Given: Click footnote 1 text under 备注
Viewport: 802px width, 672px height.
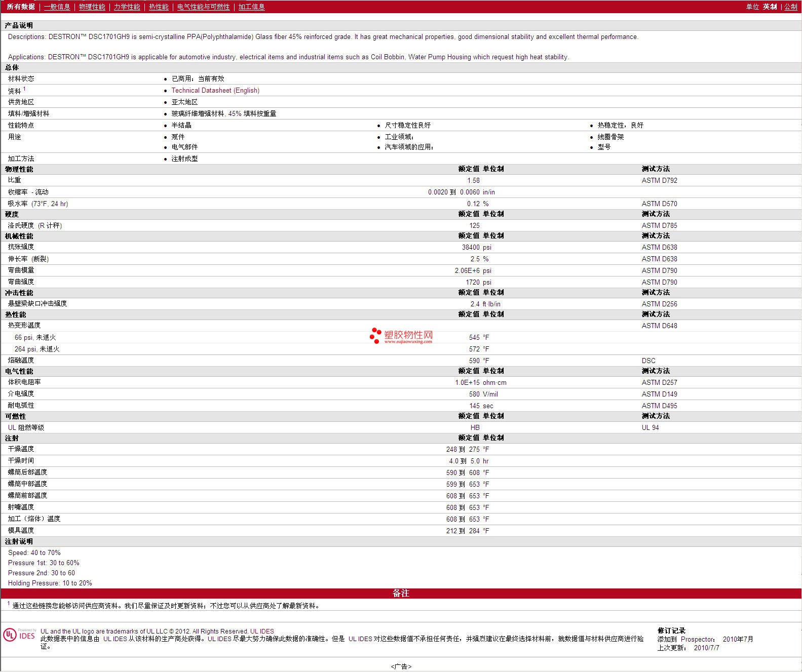Looking at the screenshot, I should click(166, 606).
